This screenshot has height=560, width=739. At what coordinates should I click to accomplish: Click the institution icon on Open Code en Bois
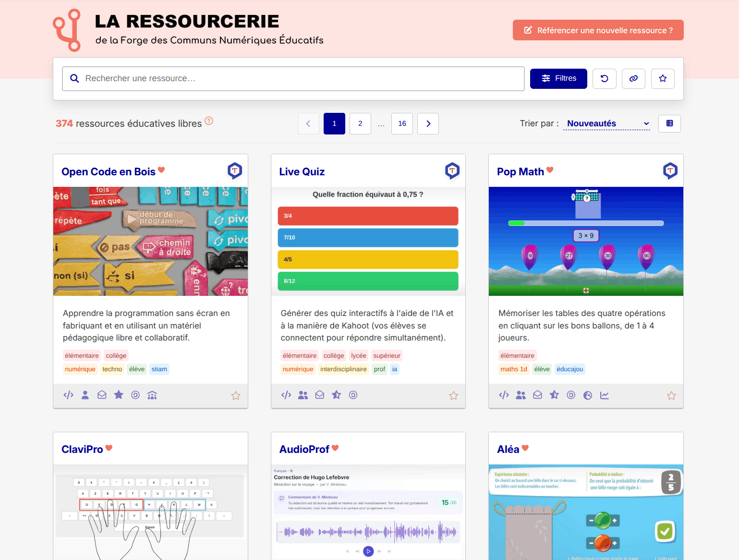click(x=152, y=395)
